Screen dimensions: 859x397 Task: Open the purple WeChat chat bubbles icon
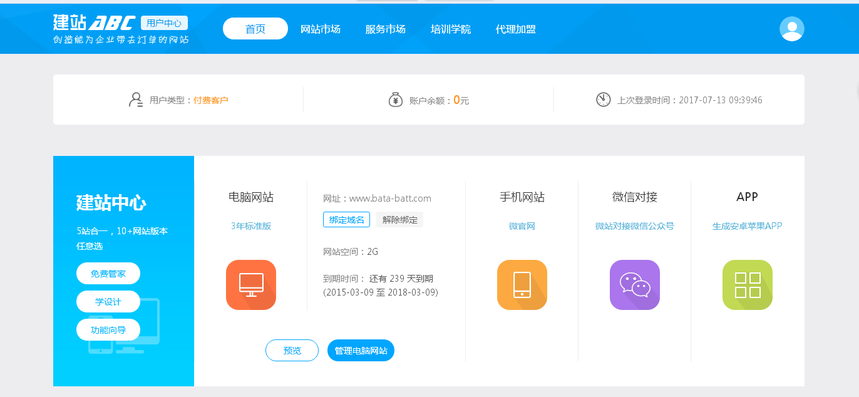pyautogui.click(x=634, y=285)
